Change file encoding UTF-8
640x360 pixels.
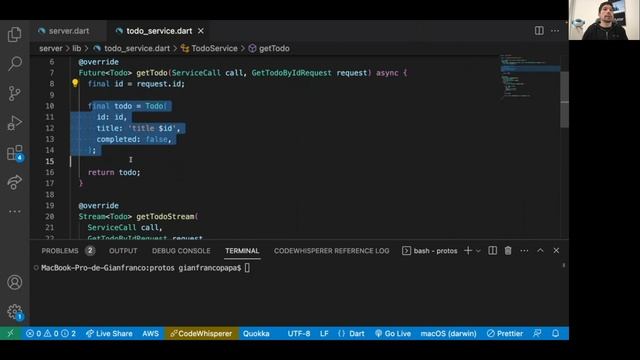point(299,333)
